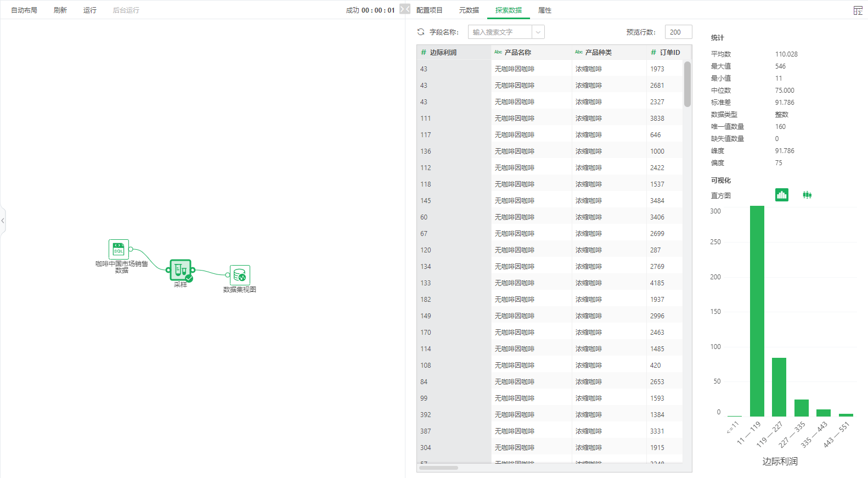Switch to the 元数据 tab
Image resolution: width=868 pixels, height=478 pixels.
point(469,10)
